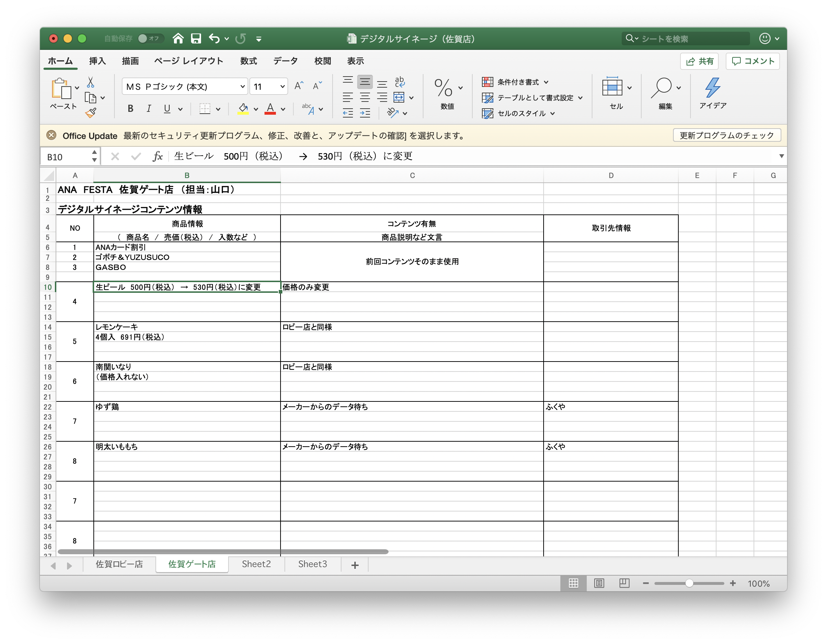Toggle underline formatting
Viewport: 827px width, 644px height.
[167, 109]
